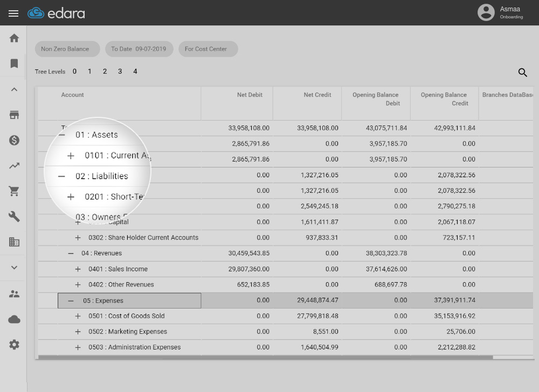The image size is (539, 392).
Task: Expand the 0501 : Cost of Goods Sold account
Action: pos(78,316)
